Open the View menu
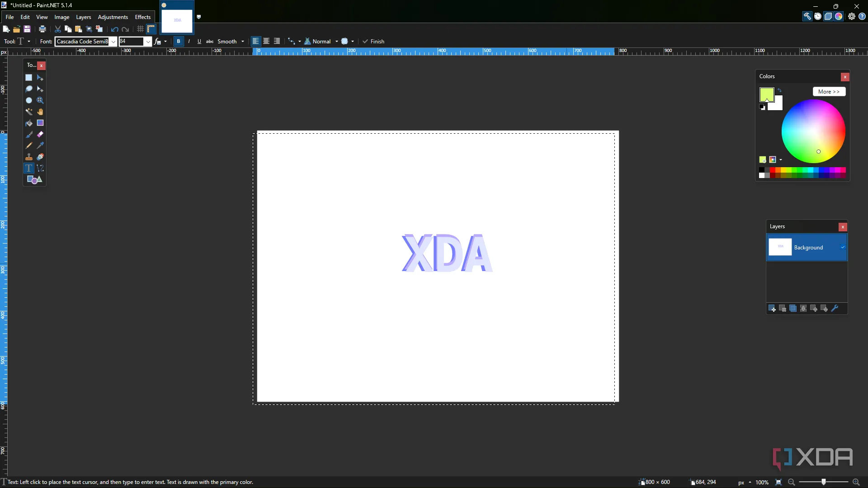 [42, 17]
